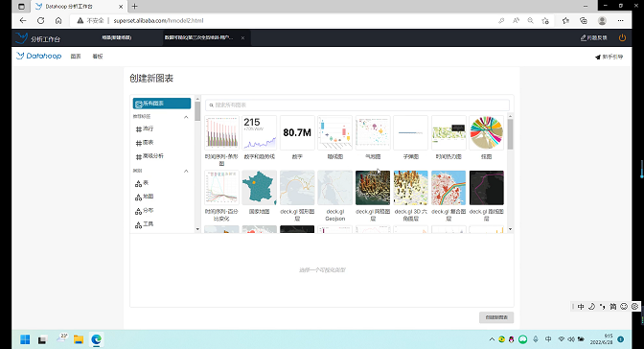Pick the 215 big number trendline thumbnail

pyautogui.click(x=260, y=132)
